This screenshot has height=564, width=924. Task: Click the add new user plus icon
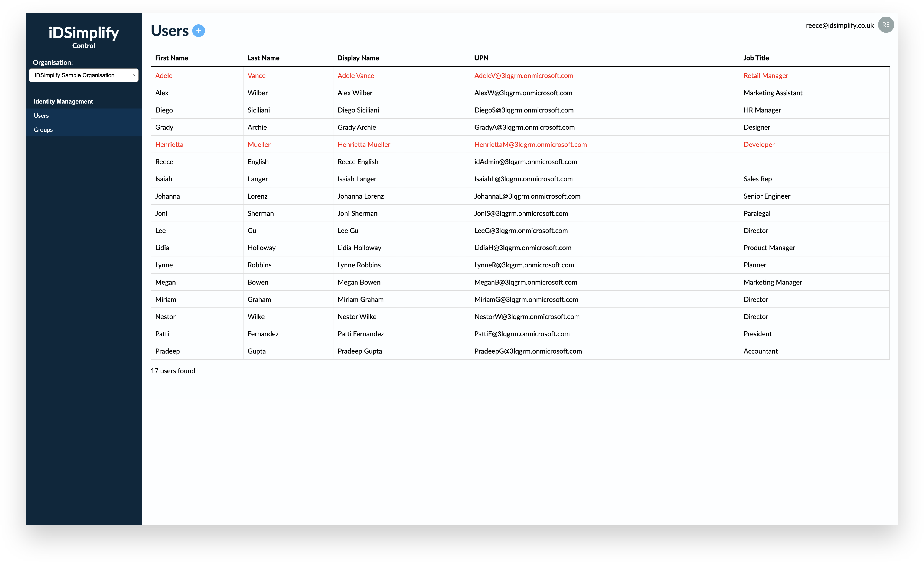coord(198,31)
